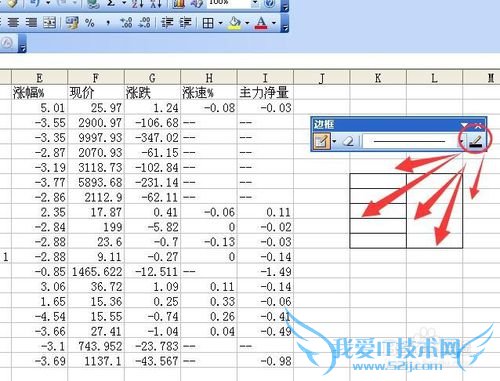Viewport: 500px width, 381px height.
Task: Click the 涨幅% header cell
Action: click(39, 93)
